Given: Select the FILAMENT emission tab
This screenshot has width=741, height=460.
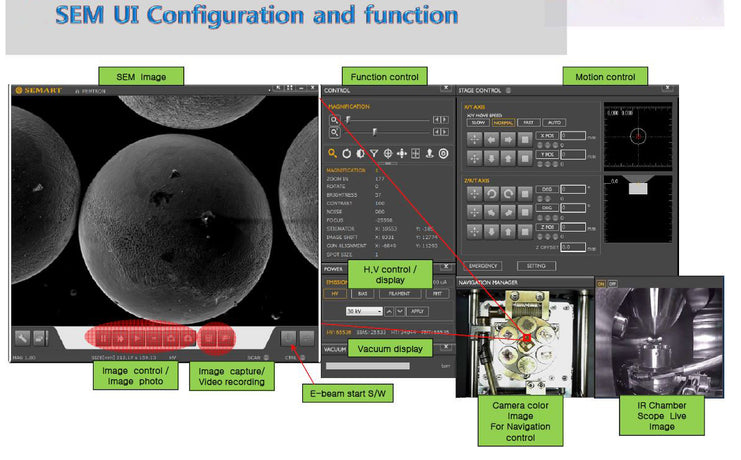Looking at the screenshot, I should coord(399,294).
